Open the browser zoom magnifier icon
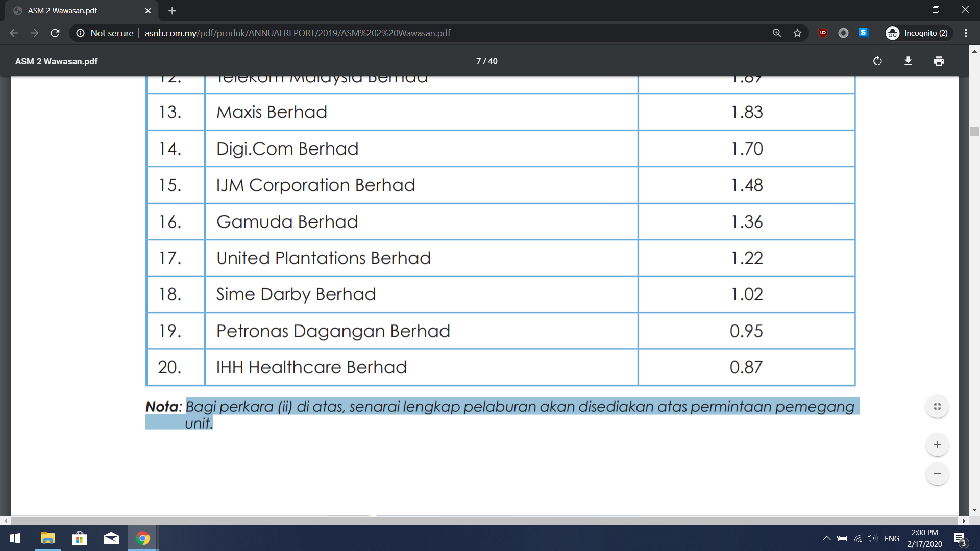Screen dimensions: 980x551 point(777,33)
